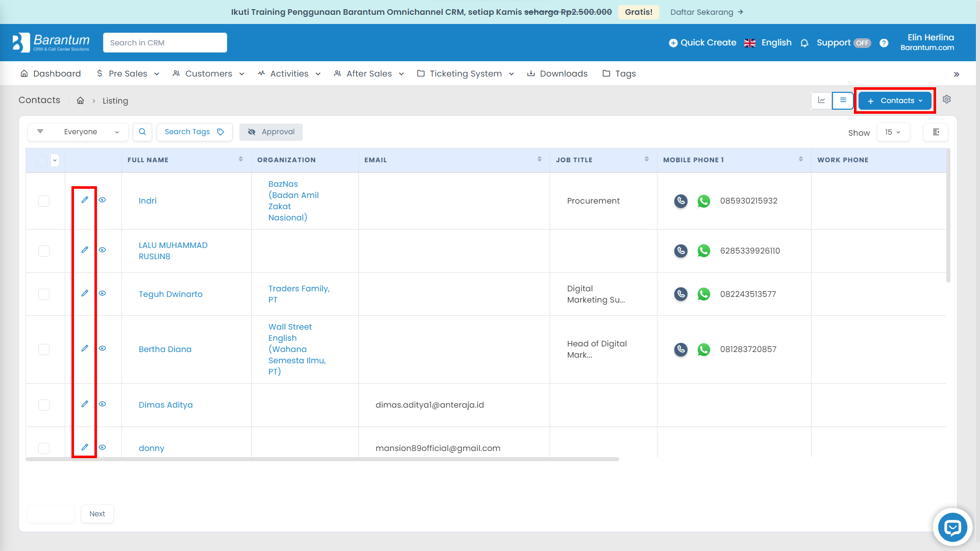Click the Quick Create button

point(702,43)
